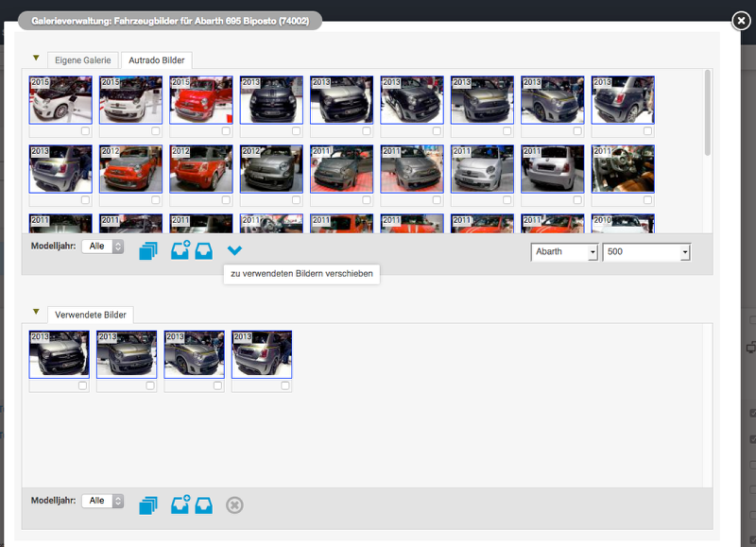756x547 pixels.
Task: Click inbox-with-plus icon in Verwendete Bilder toolbar
Action: point(180,504)
